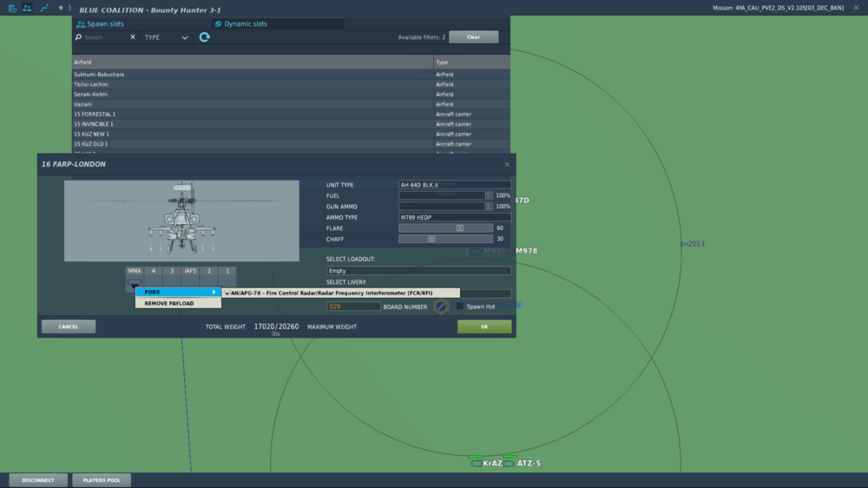
Task: Click the M978 unit label on map
Action: tap(527, 251)
